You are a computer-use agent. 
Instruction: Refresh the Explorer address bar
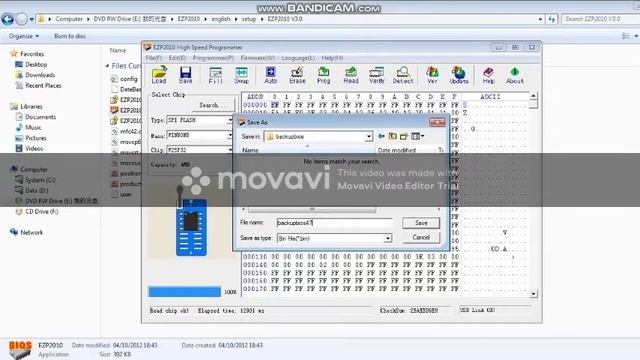click(x=552, y=19)
